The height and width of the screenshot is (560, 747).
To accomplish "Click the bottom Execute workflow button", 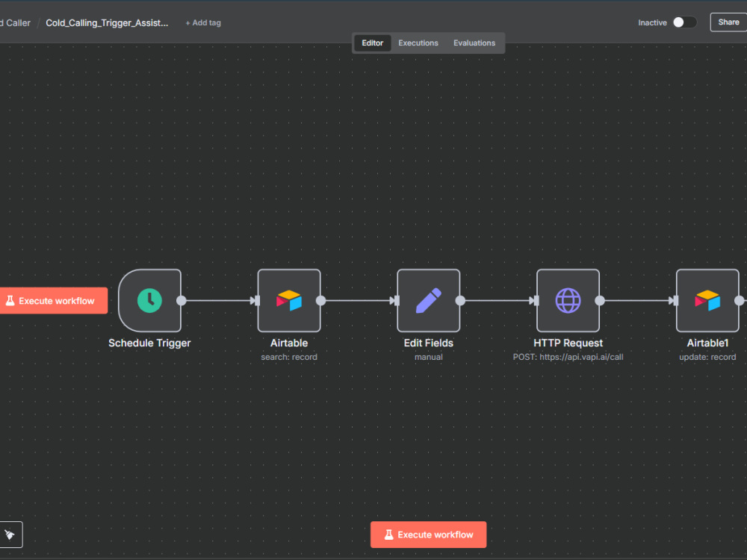I will pyautogui.click(x=429, y=535).
